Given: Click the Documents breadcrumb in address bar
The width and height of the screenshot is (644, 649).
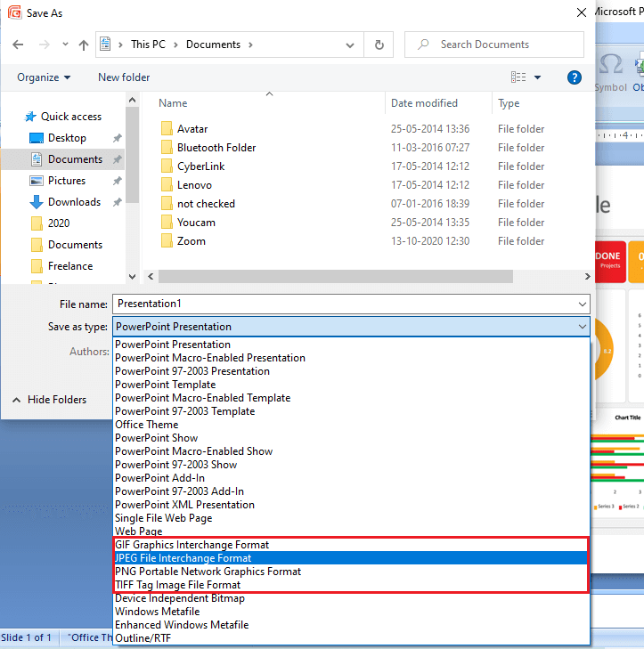Looking at the screenshot, I should pyautogui.click(x=213, y=45).
